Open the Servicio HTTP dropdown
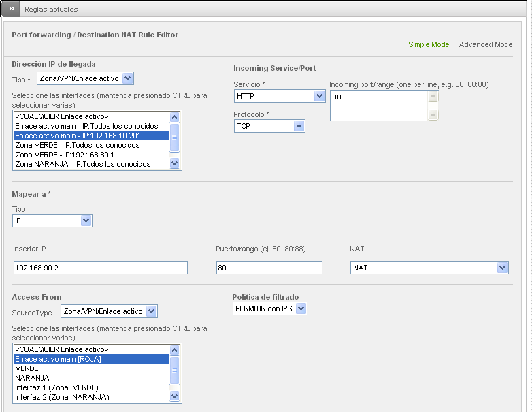Viewport: 532px width, 412px height. [x=280, y=96]
